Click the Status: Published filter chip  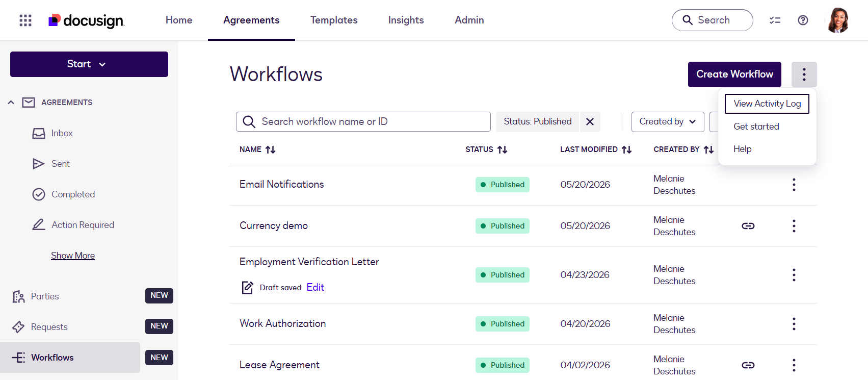click(538, 122)
